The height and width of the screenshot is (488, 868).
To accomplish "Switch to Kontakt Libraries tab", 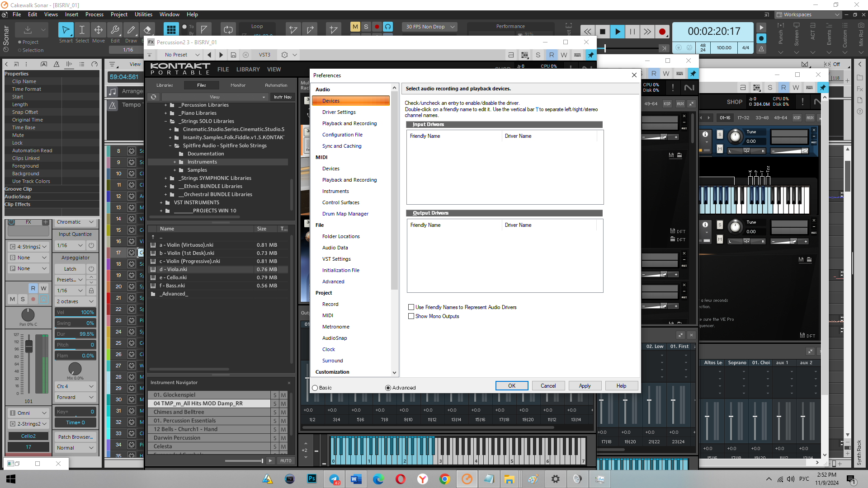I will point(165,85).
